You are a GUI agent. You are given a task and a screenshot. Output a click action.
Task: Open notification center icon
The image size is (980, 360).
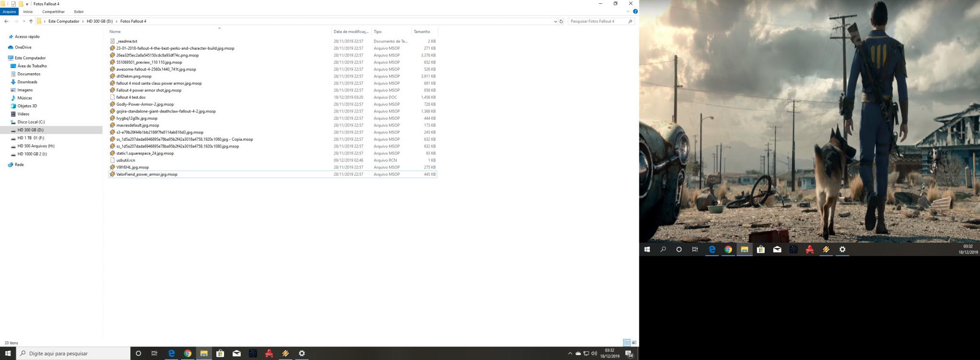(x=630, y=354)
